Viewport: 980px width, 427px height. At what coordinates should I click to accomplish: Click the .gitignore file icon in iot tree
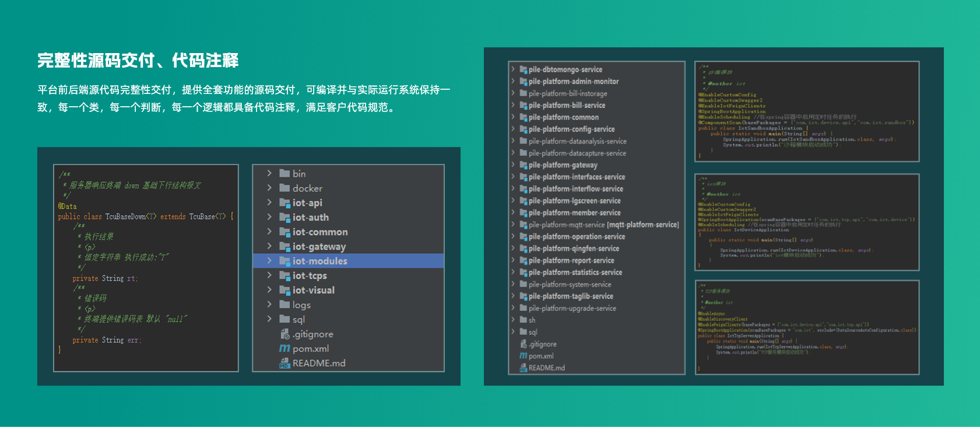coord(284,334)
